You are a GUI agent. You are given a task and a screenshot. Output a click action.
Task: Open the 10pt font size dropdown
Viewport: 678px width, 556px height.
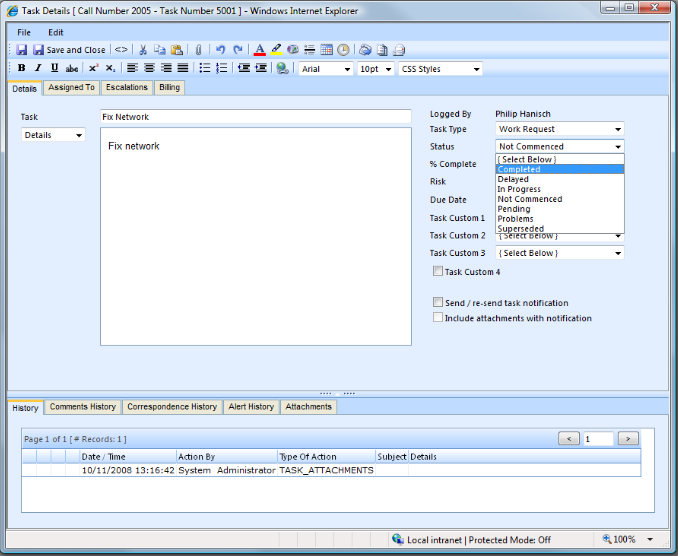[375, 69]
